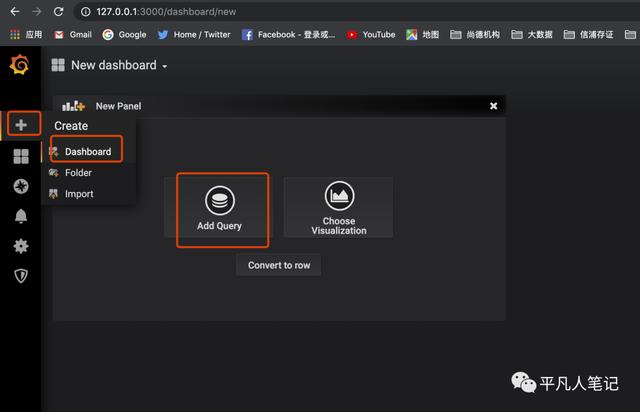This screenshot has width=640, height=412.
Task: Reload the browser page
Action: 58,12
